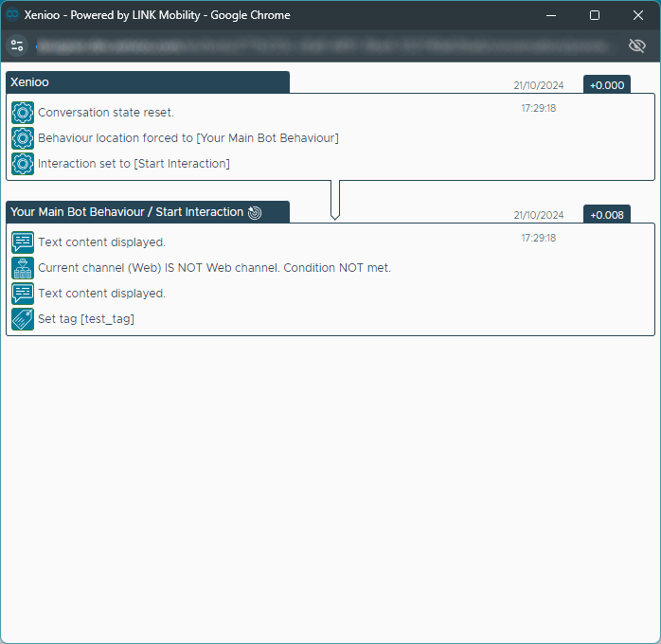Maximize the Xenioo Chrome window

point(594,15)
